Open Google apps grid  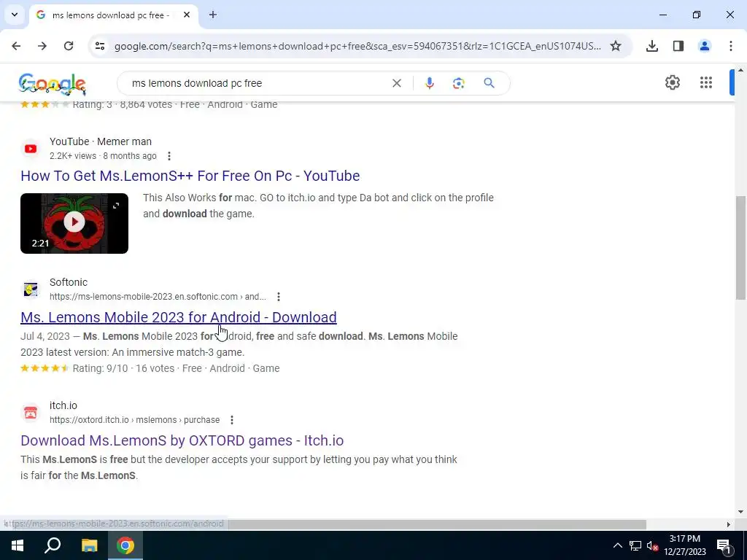coord(706,82)
